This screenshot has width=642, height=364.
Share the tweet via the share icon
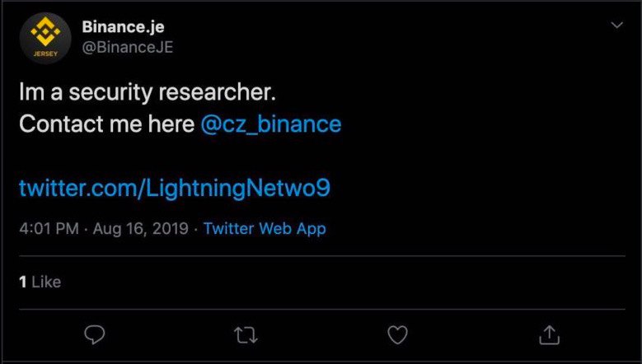[x=550, y=335]
